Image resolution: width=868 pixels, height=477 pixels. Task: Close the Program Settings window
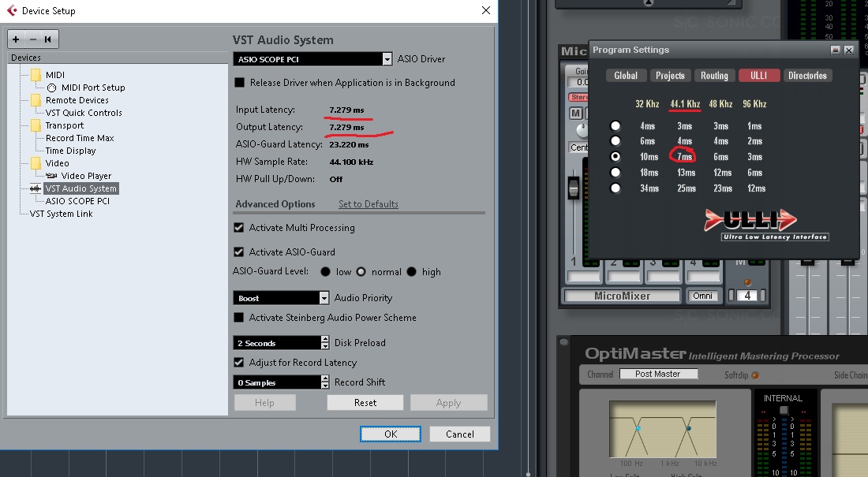pyautogui.click(x=848, y=50)
